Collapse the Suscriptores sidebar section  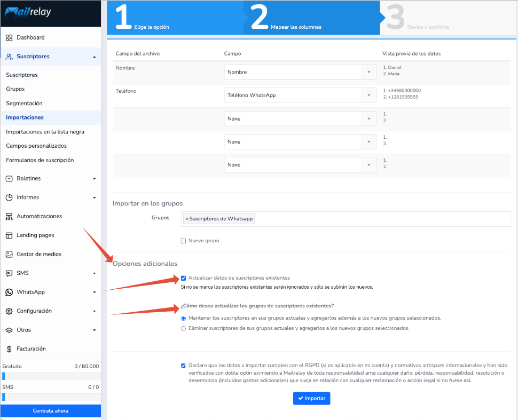click(95, 57)
